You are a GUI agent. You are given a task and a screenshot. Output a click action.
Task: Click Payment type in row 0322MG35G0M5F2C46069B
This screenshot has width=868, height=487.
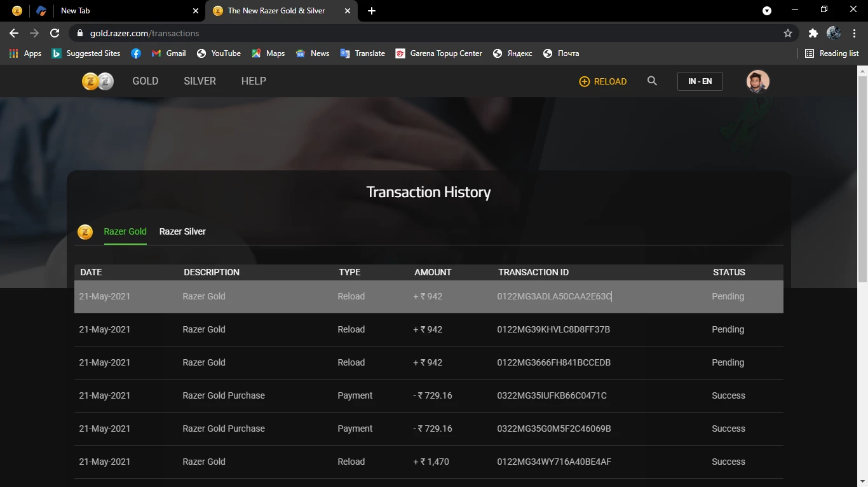355,429
